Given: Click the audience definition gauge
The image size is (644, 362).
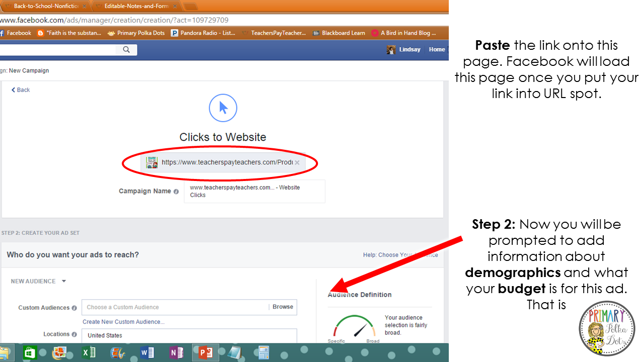Looking at the screenshot, I should click(354, 327).
